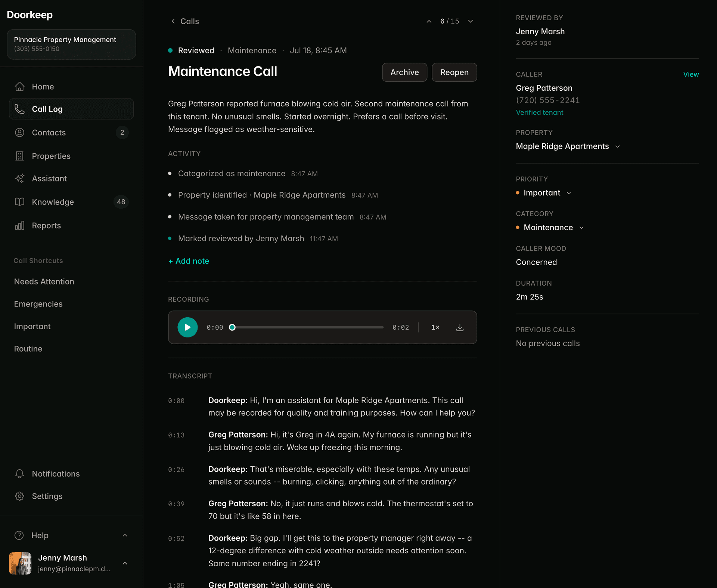Click the Assistant sparkle icon
Screen dimensions: 717x588
click(x=19, y=178)
